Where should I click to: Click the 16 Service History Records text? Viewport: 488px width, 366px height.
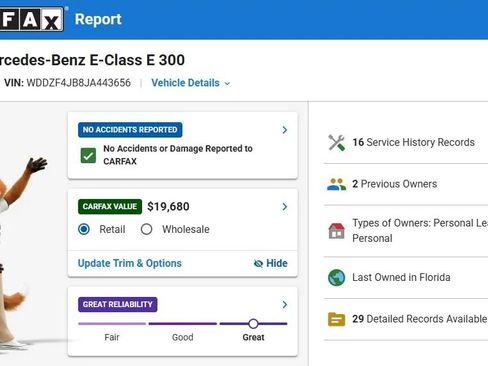[414, 142]
